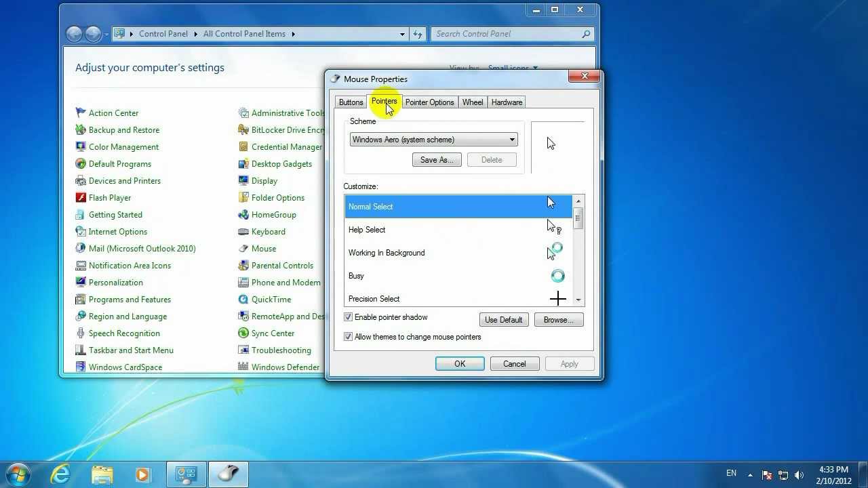
Task: Confirm with the OK button
Action: tap(460, 364)
